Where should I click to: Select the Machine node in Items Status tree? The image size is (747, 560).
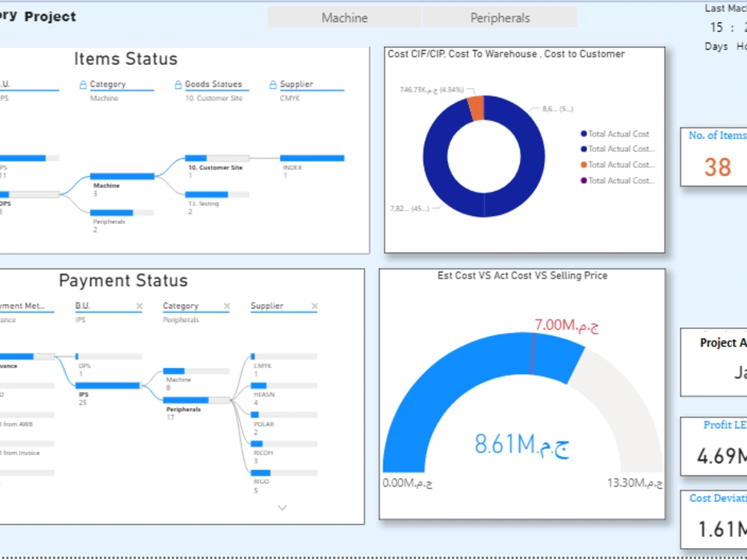coord(122,176)
